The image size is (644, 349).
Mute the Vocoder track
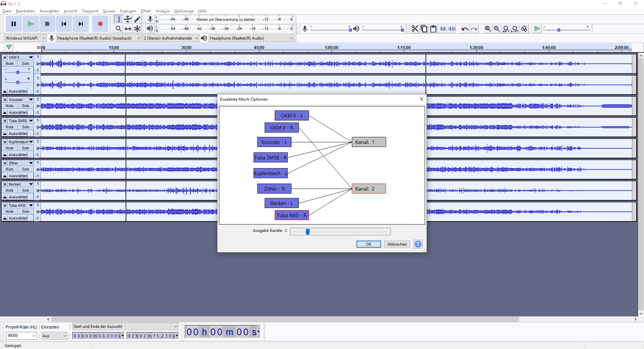pos(10,106)
